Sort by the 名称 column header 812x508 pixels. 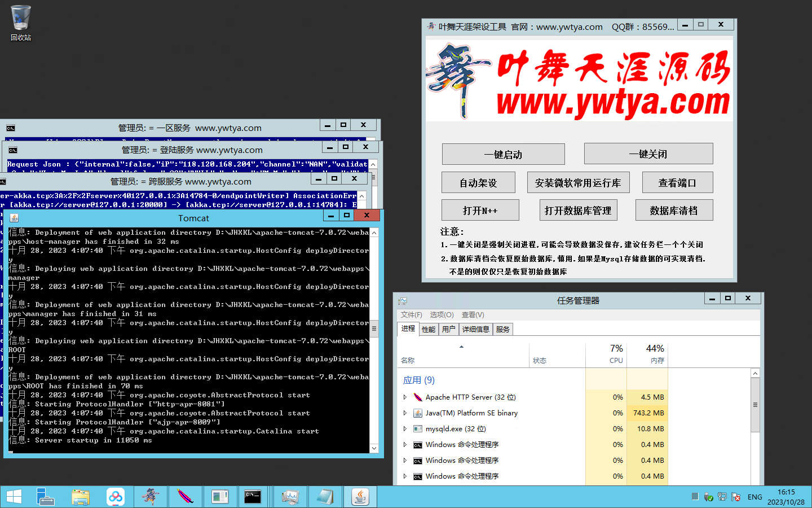[463, 354]
